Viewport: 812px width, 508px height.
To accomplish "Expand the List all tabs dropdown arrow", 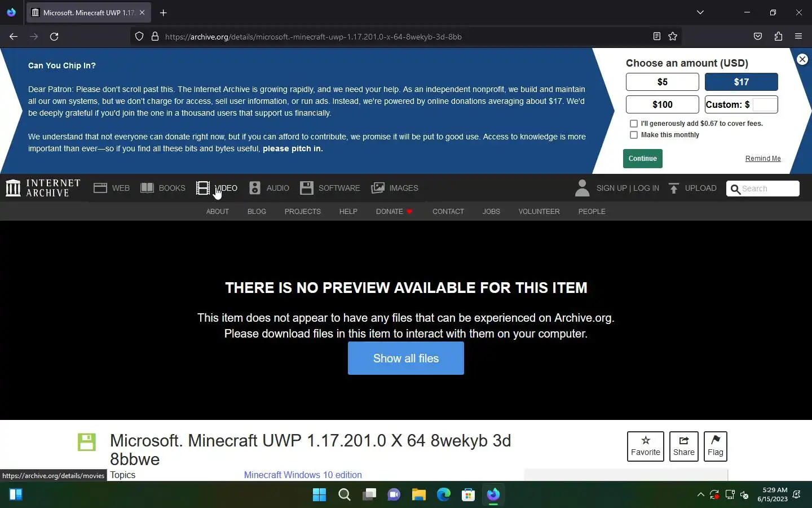I will [700, 12].
